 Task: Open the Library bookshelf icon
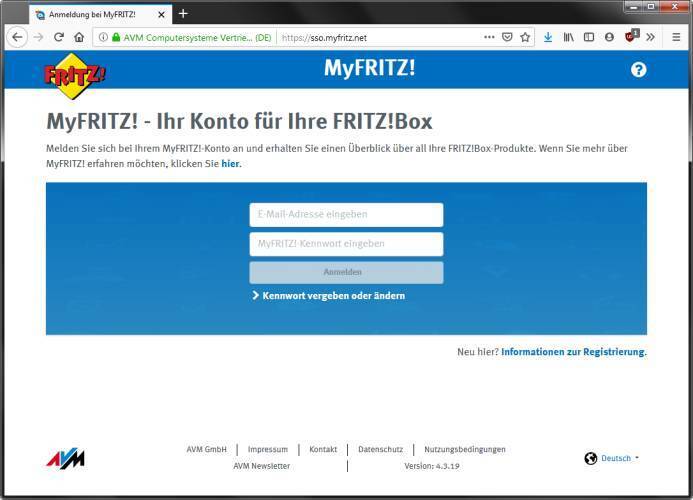pyautogui.click(x=568, y=37)
